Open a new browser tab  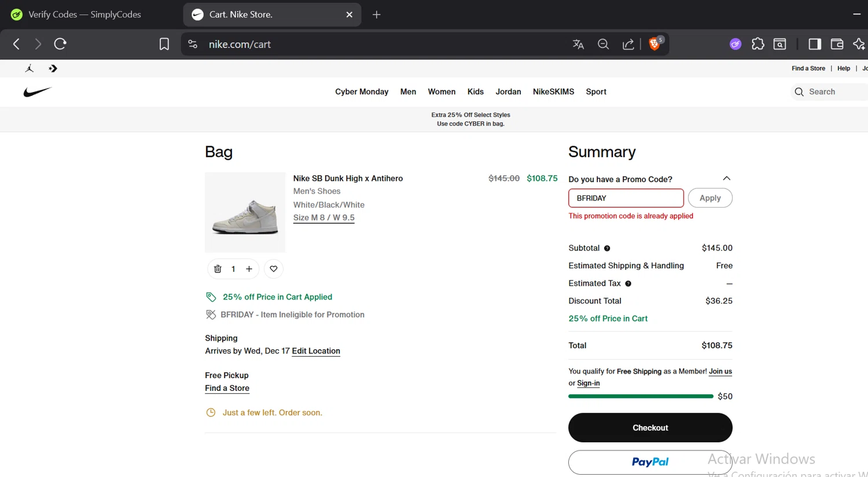[377, 14]
